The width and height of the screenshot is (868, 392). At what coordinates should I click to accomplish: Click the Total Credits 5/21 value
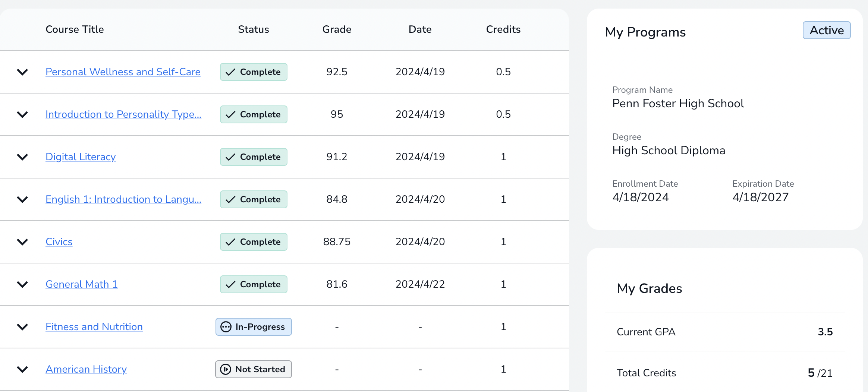820,373
